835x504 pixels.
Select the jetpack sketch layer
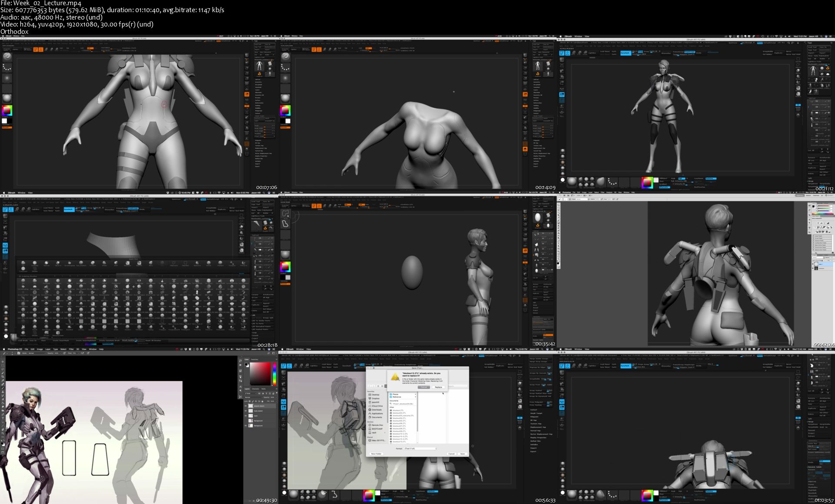coord(260,406)
